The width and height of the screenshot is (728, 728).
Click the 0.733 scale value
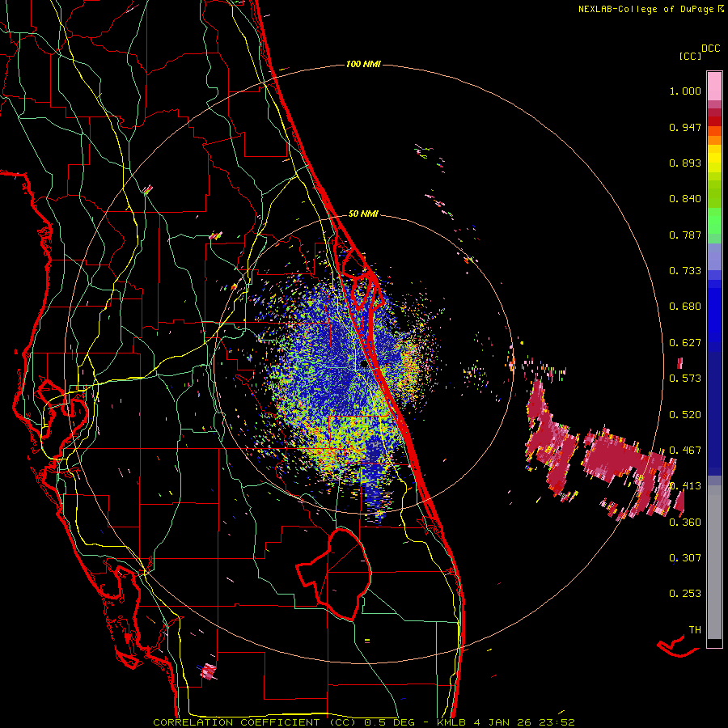(685, 271)
